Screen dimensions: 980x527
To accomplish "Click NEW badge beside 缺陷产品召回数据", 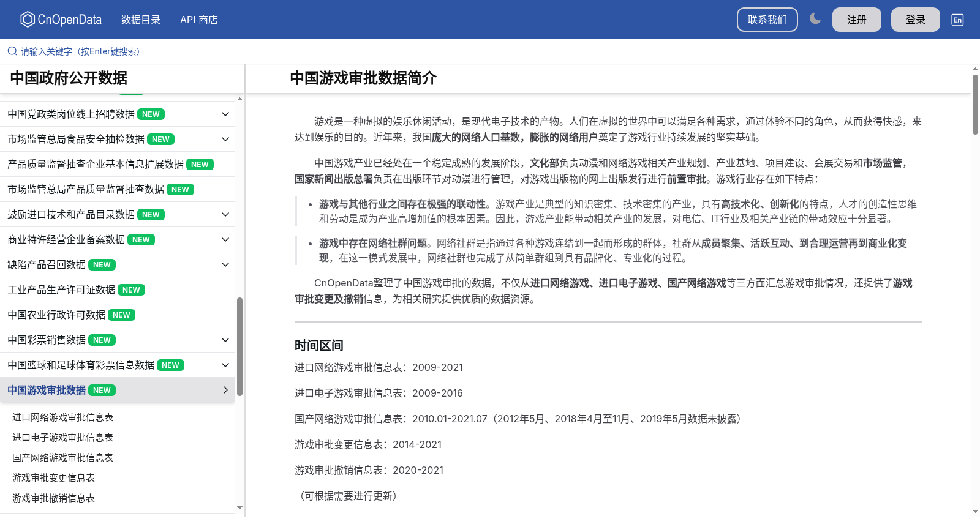I will coord(102,264).
